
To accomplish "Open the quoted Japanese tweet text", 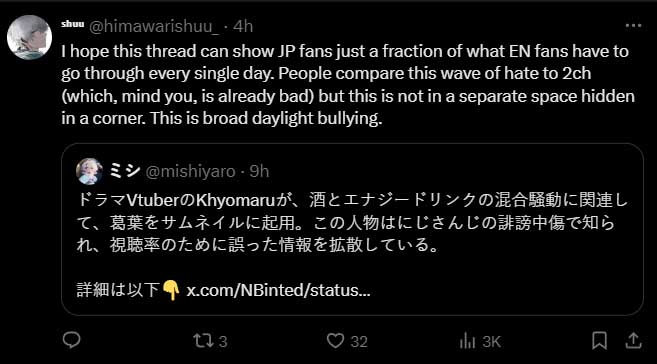I will [352, 222].
